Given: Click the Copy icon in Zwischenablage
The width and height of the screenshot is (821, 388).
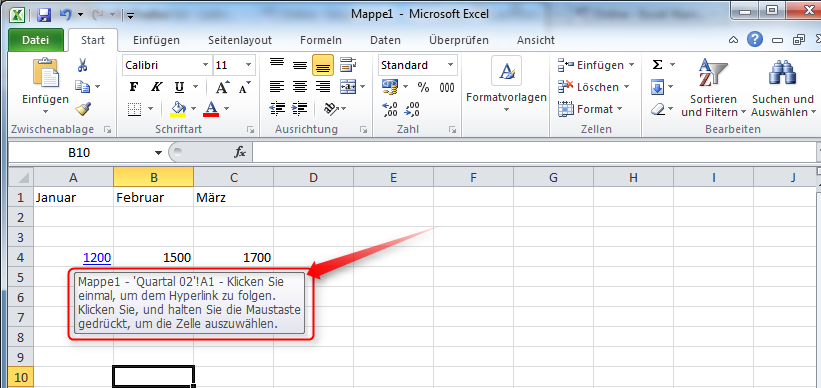Looking at the screenshot, I should 83,86.
